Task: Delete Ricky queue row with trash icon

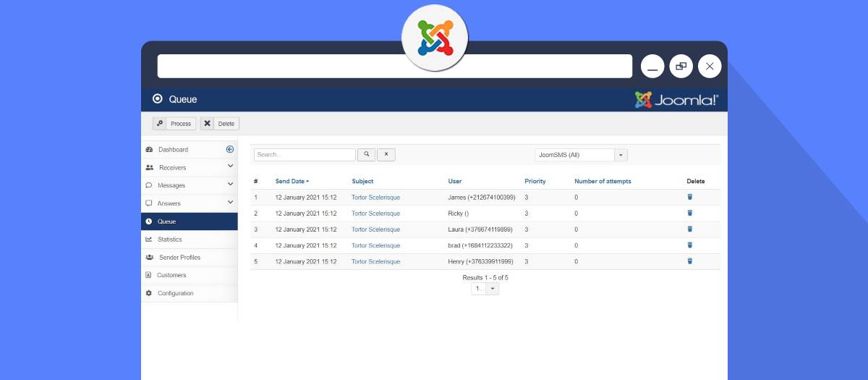Action: [x=689, y=213]
